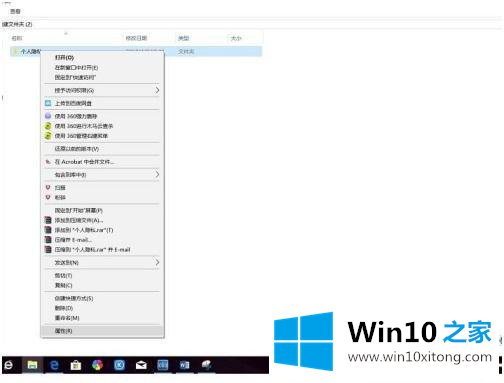Select 上传到百度网盘 entry text

point(73,103)
